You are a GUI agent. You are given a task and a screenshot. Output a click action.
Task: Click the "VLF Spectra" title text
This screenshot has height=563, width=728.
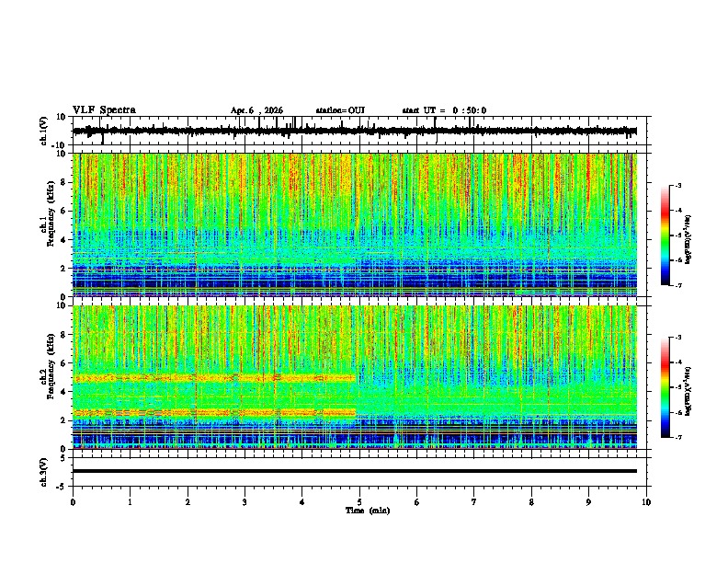click(x=104, y=110)
